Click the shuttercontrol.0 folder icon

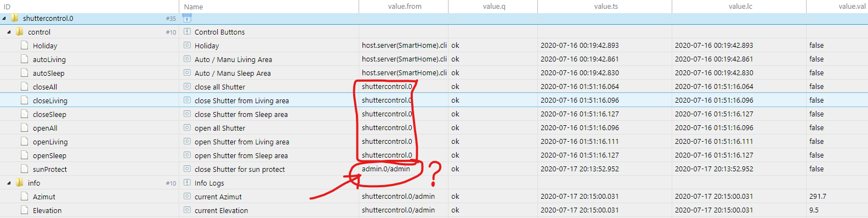click(15, 18)
